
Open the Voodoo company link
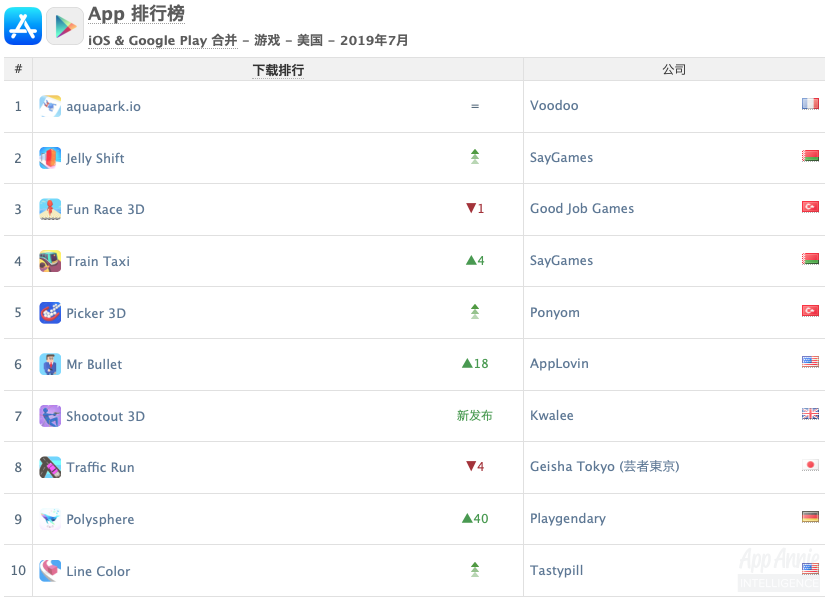552,105
